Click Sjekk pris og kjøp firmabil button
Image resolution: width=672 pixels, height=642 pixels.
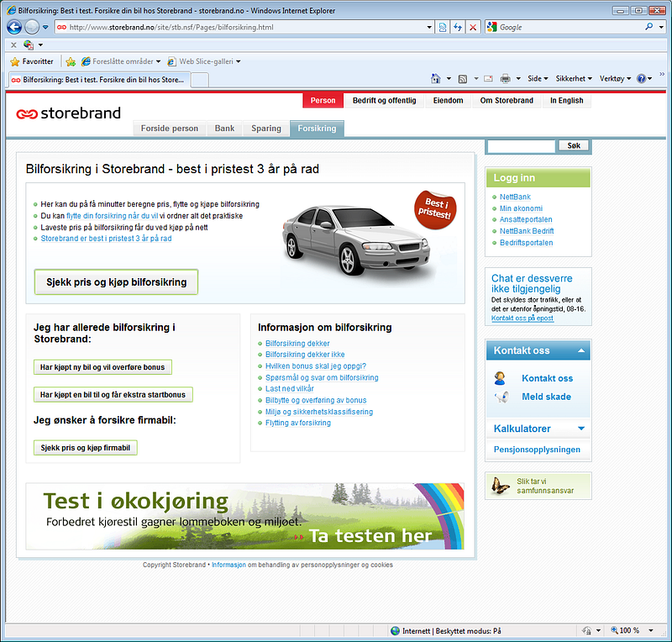pyautogui.click(x=86, y=448)
